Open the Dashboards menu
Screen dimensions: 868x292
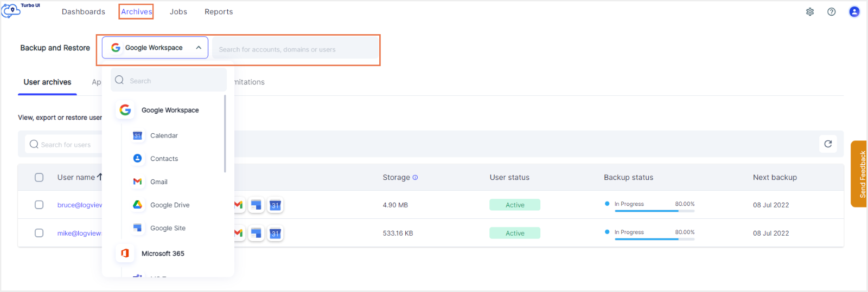(84, 11)
